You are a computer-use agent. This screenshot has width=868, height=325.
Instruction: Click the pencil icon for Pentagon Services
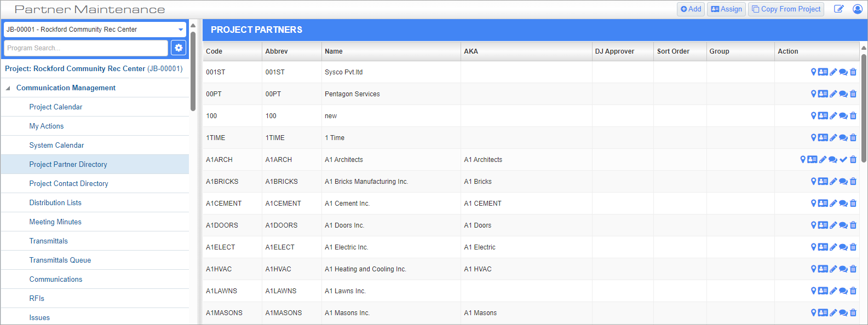point(833,94)
